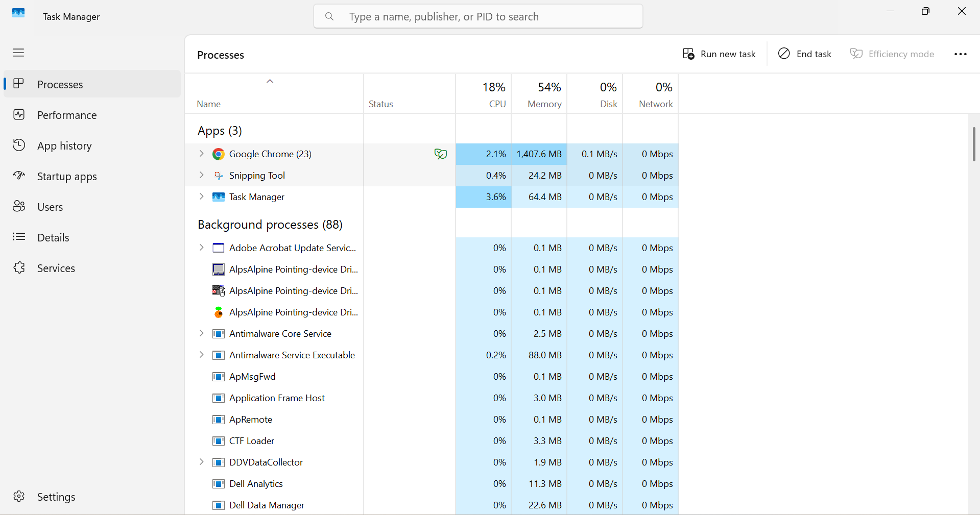Click Chrome disk value 0.1 MB/s
Screen dimensions: 980x515
tap(599, 154)
